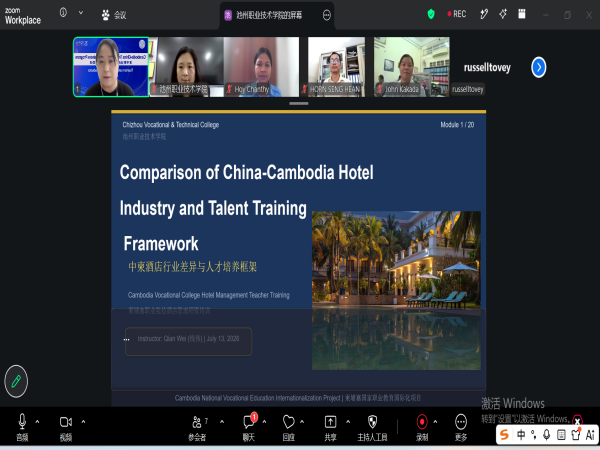Toggle the video camera icon

(65, 422)
